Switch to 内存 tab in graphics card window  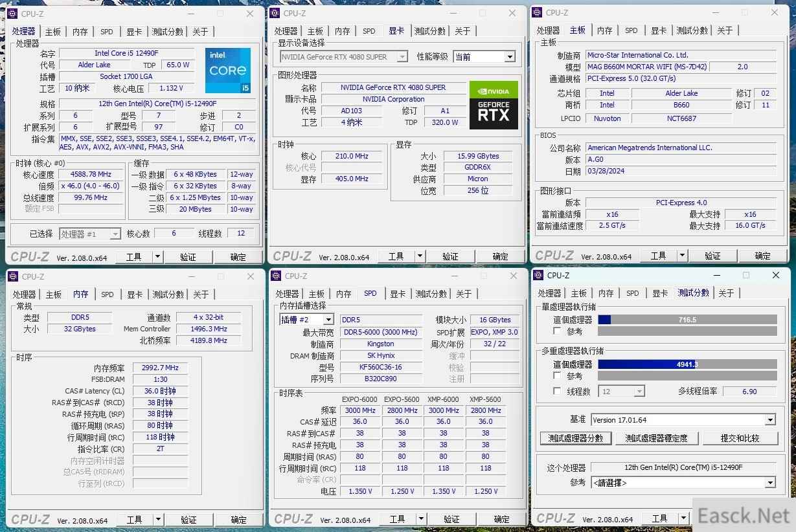coord(343,31)
